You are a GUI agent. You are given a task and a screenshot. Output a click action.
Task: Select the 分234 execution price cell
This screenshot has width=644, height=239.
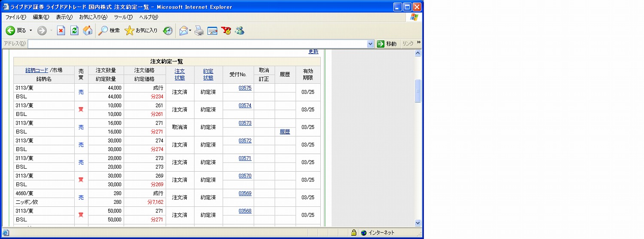pyautogui.click(x=145, y=97)
